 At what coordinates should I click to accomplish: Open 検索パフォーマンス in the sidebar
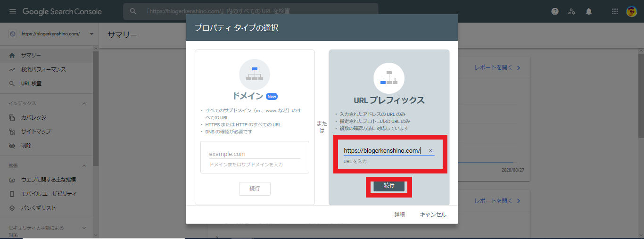click(46, 69)
